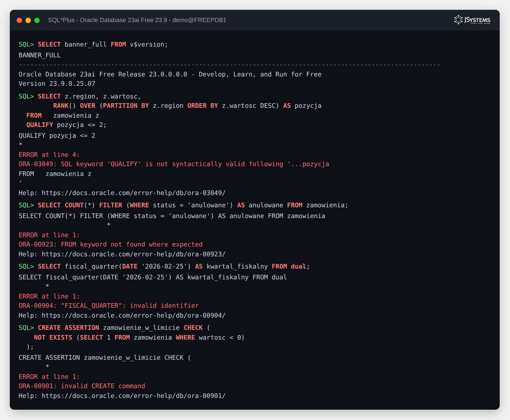This screenshot has width=510, height=420.
Task: Click the JSystems logo
Action: point(472,20)
